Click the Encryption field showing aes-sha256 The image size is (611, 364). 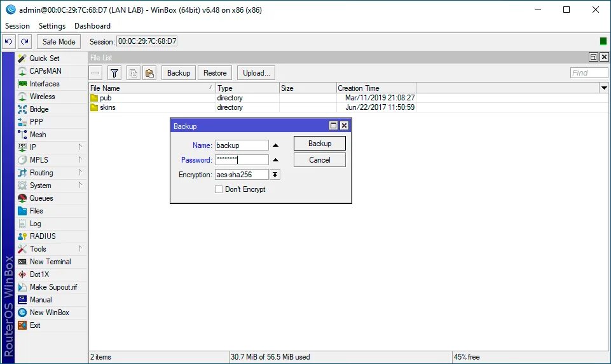point(242,175)
